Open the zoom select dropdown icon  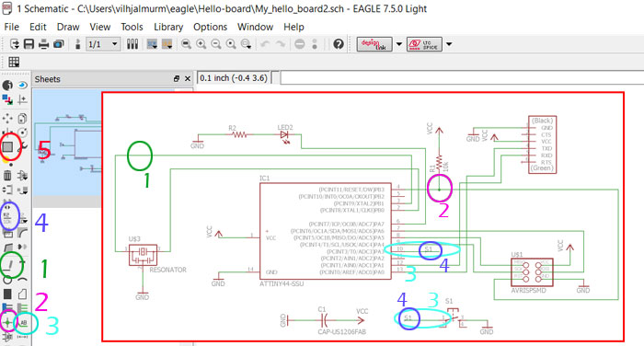pos(246,44)
